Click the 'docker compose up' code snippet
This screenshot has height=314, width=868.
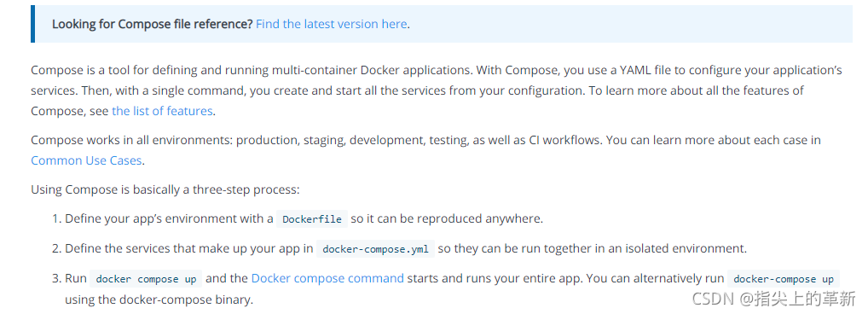(146, 278)
